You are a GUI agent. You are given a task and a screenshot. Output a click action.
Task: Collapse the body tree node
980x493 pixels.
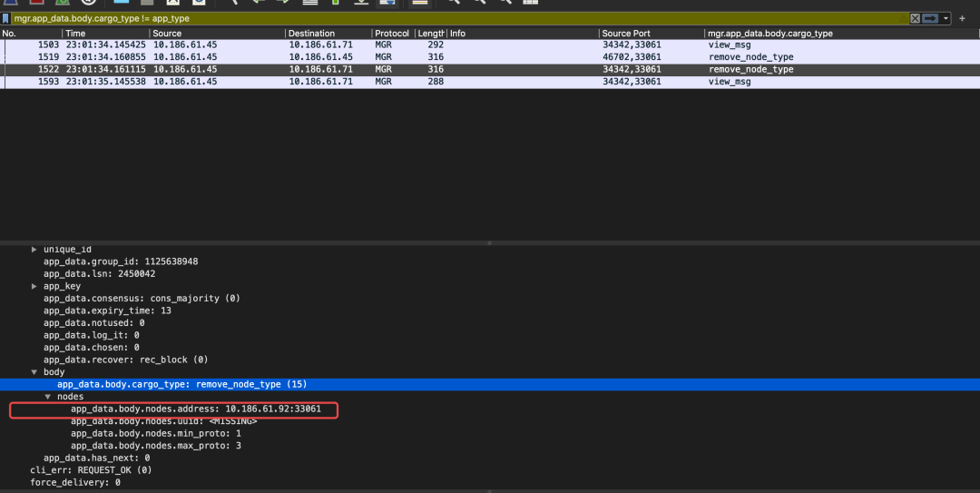(x=34, y=372)
